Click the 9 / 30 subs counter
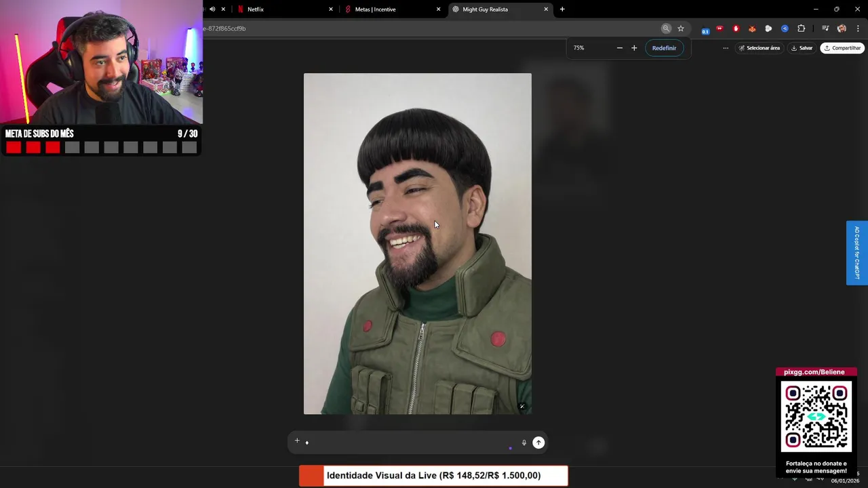 (x=188, y=134)
